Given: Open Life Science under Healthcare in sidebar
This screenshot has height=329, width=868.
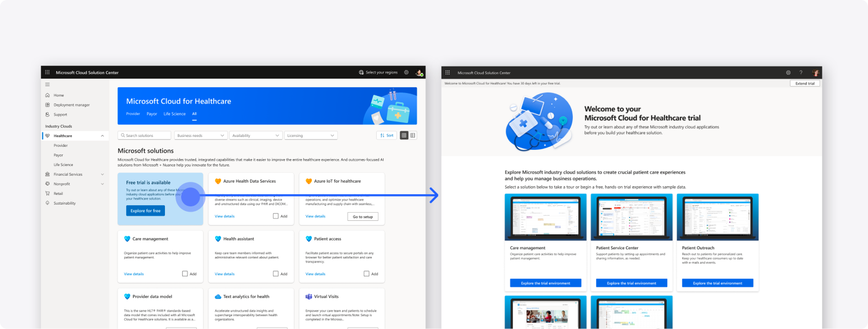Looking at the screenshot, I should coord(64,165).
